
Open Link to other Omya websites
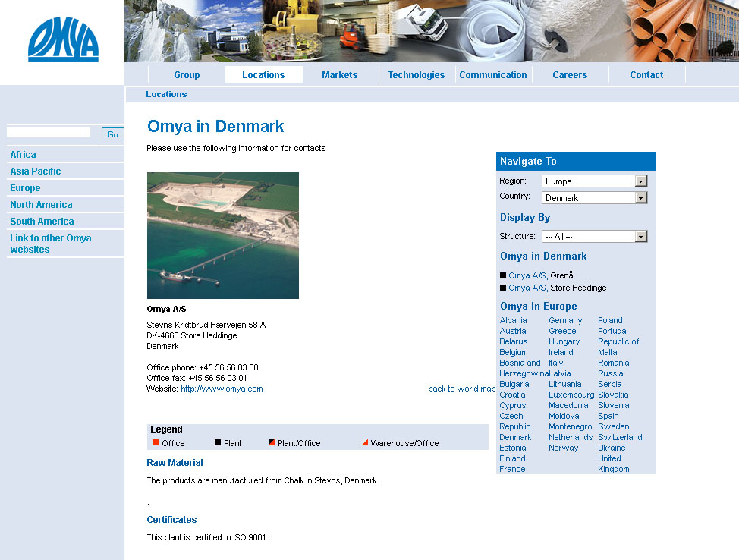coord(51,244)
